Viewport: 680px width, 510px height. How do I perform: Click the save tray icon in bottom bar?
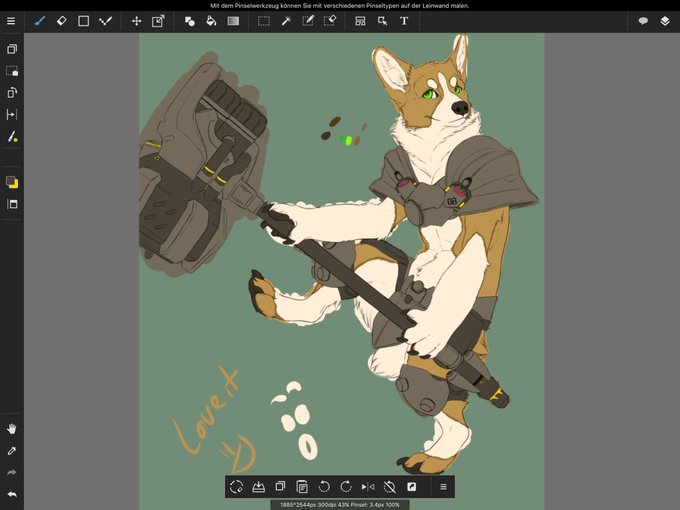point(258,487)
